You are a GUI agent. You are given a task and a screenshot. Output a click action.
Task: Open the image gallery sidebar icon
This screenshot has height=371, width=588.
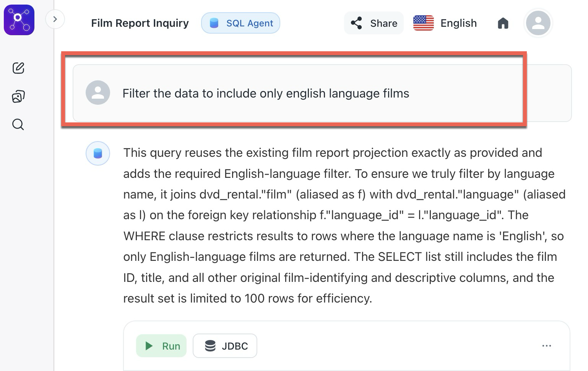point(18,96)
